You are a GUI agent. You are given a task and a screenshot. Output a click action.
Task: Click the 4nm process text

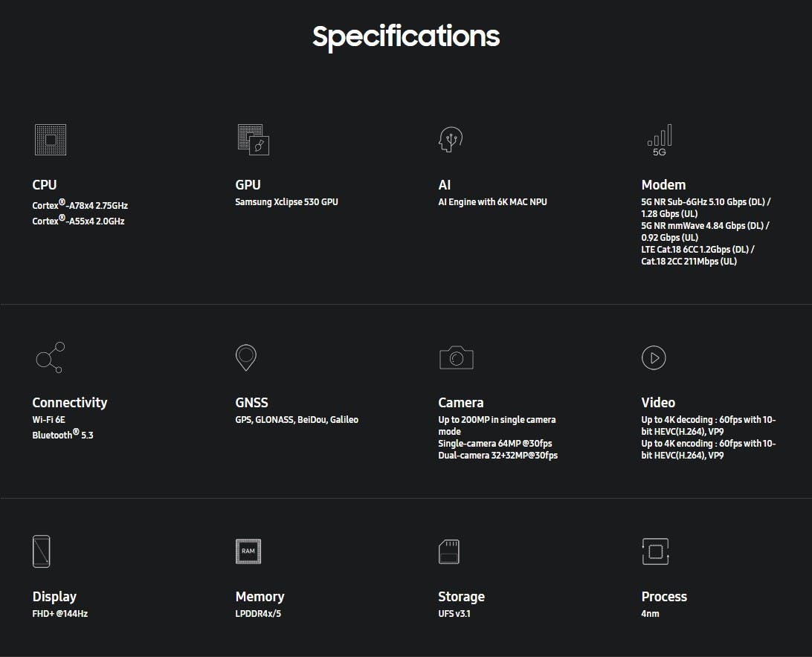(x=650, y=614)
